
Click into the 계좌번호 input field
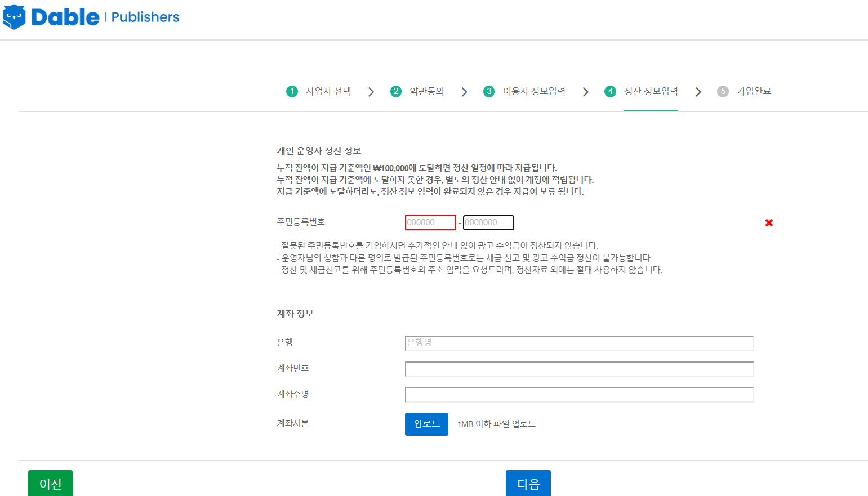coord(579,369)
